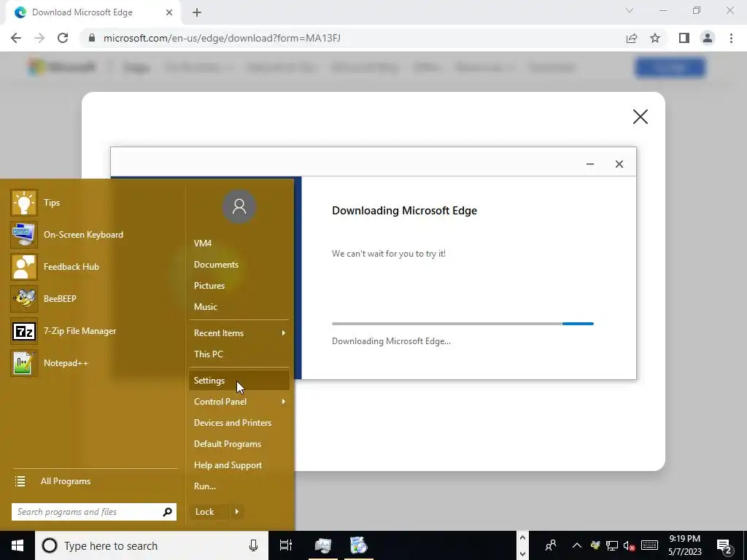Viewport: 747px width, 560px height.
Task: Click the Edge download progress bar
Action: [x=462, y=324]
